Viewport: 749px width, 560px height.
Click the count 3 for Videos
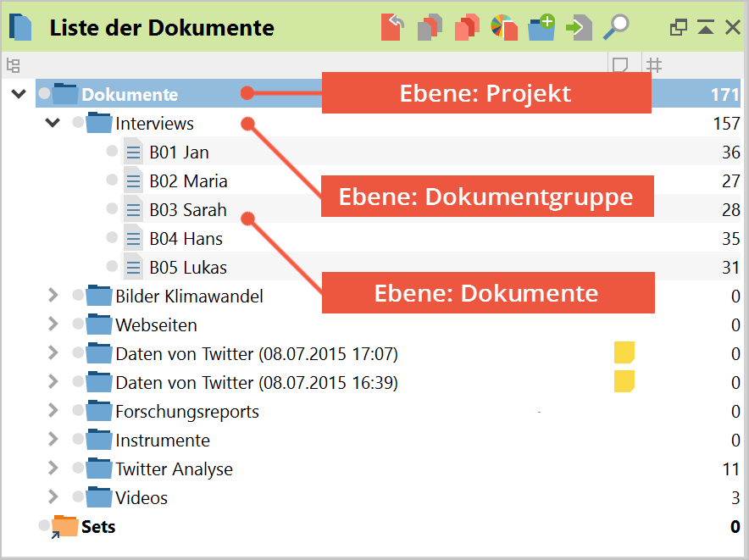point(735,498)
